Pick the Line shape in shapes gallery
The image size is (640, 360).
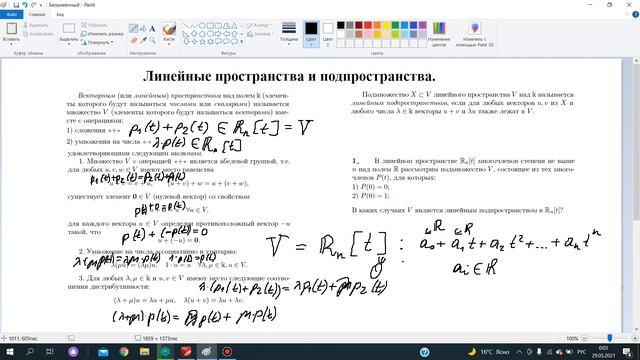coord(186,26)
